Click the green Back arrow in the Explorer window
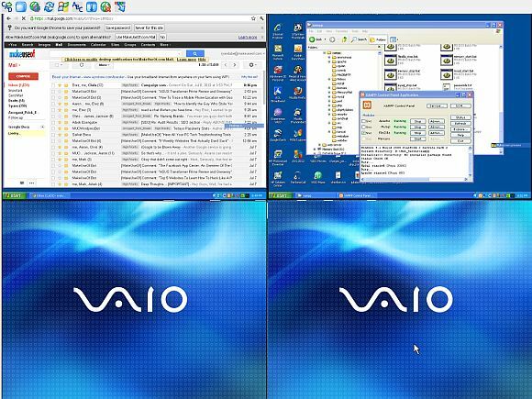Viewport: 532px width, 399px height. tap(312, 39)
